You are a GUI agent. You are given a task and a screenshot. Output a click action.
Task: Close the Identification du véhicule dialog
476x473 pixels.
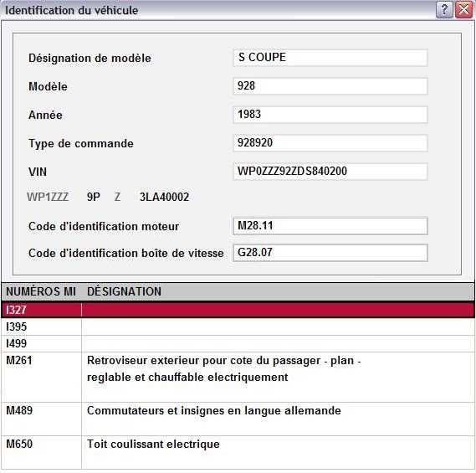[463, 10]
